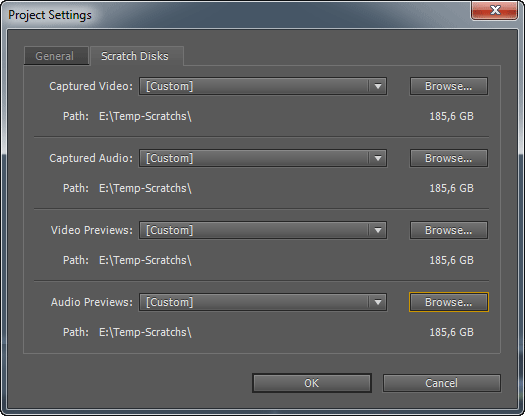Screen dimensions: 525x416
Task: Click the Captured Video dropdown arrow
Action: [378, 86]
